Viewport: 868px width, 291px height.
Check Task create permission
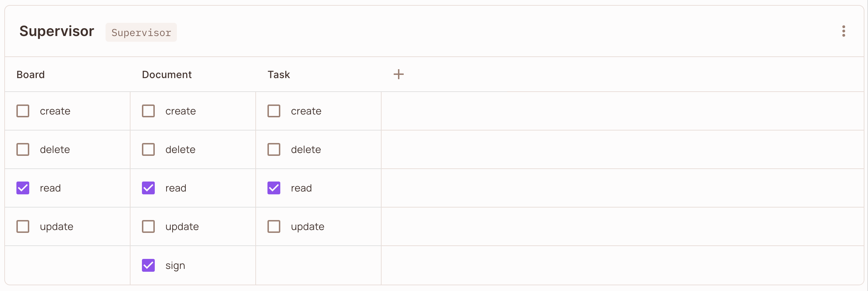[274, 111]
